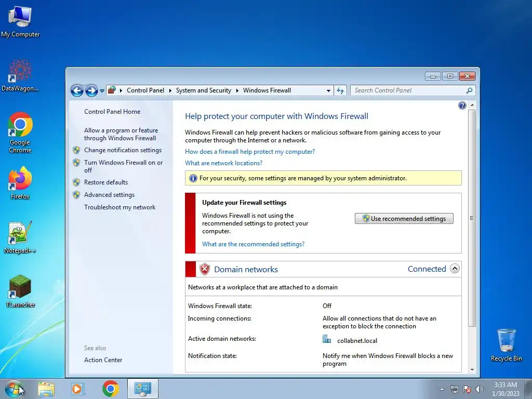Click shield icon beside Turn Windows Firewall
Screen dimensions: 532x399
(x=77, y=163)
